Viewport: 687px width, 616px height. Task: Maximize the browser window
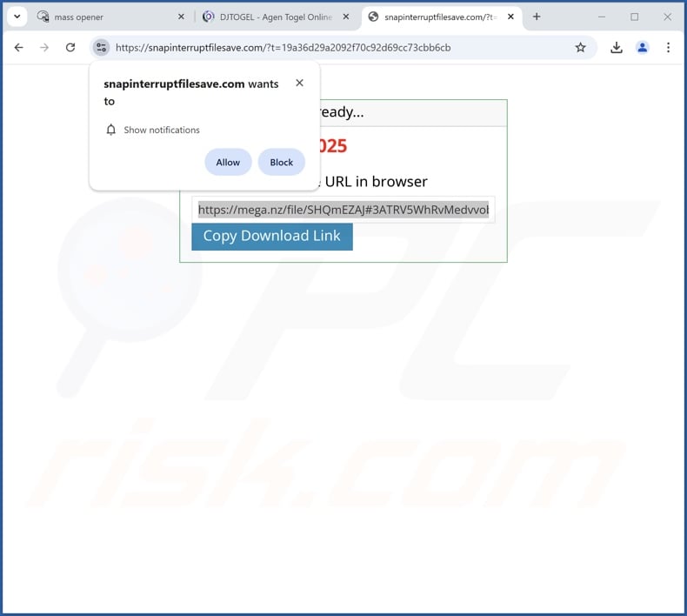click(634, 17)
